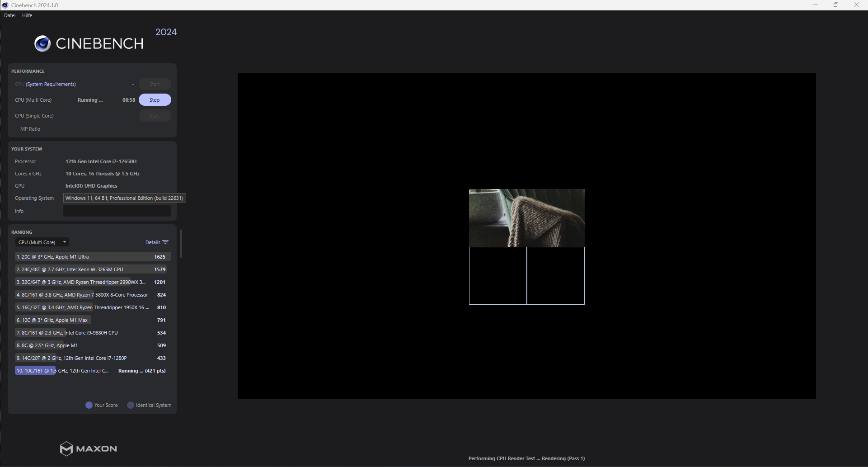Open the Datei menu
868x467 pixels.
coord(9,15)
